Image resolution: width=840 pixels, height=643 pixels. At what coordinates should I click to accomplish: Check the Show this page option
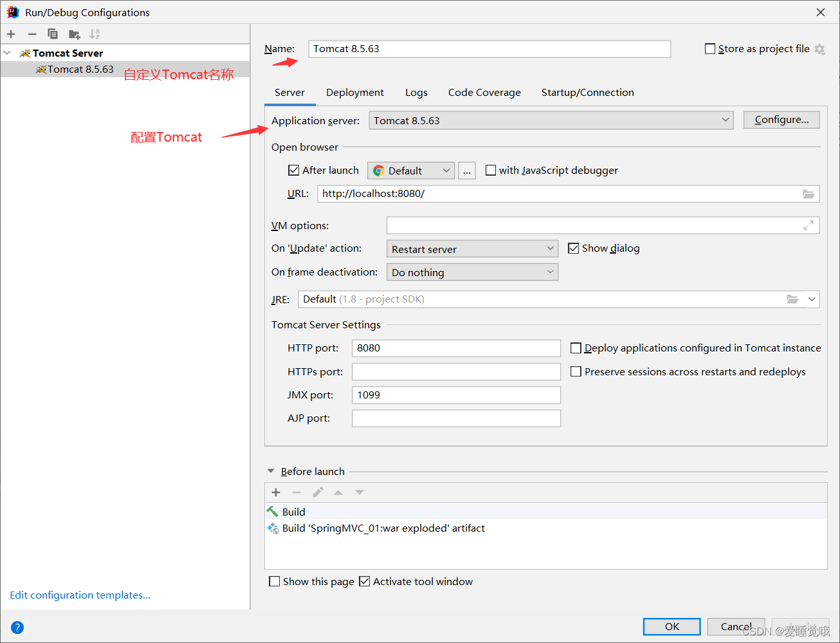tap(275, 581)
